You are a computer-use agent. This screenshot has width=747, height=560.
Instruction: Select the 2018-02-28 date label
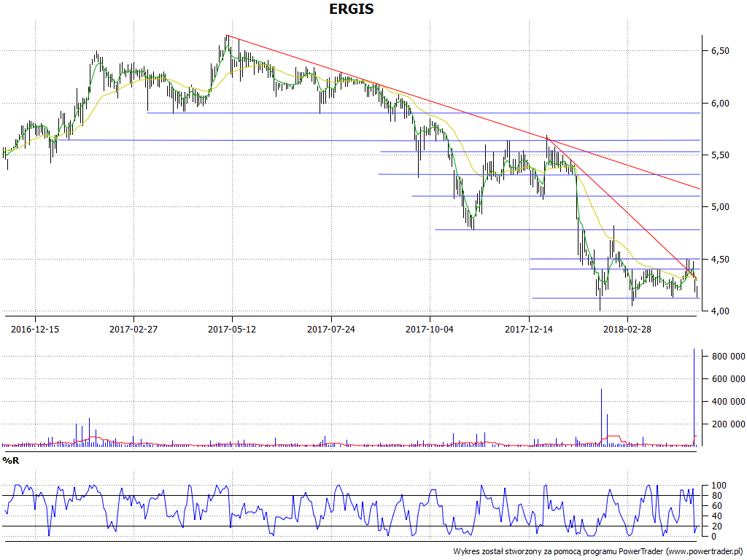[627, 329]
